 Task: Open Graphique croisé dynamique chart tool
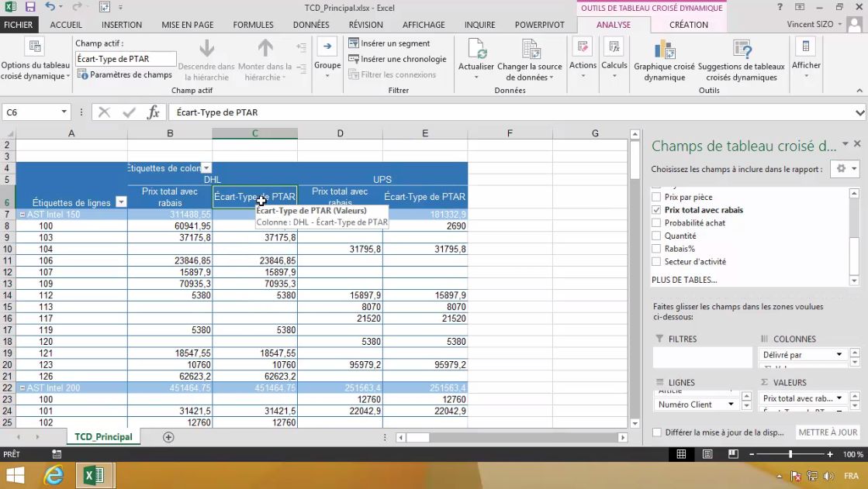[664, 51]
